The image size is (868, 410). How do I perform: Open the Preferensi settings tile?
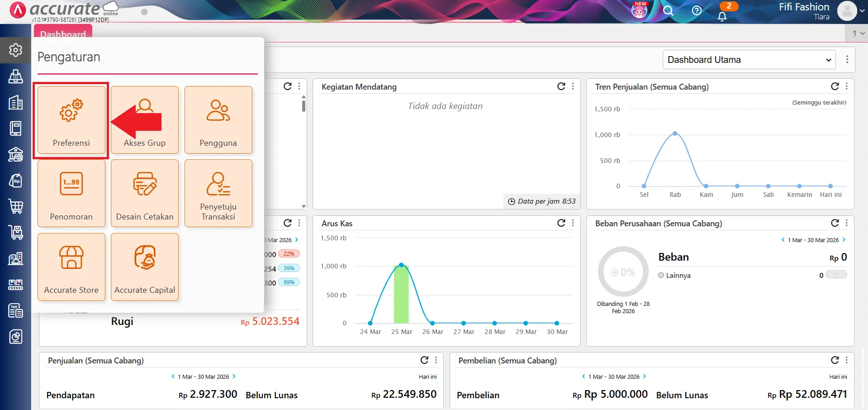point(71,120)
